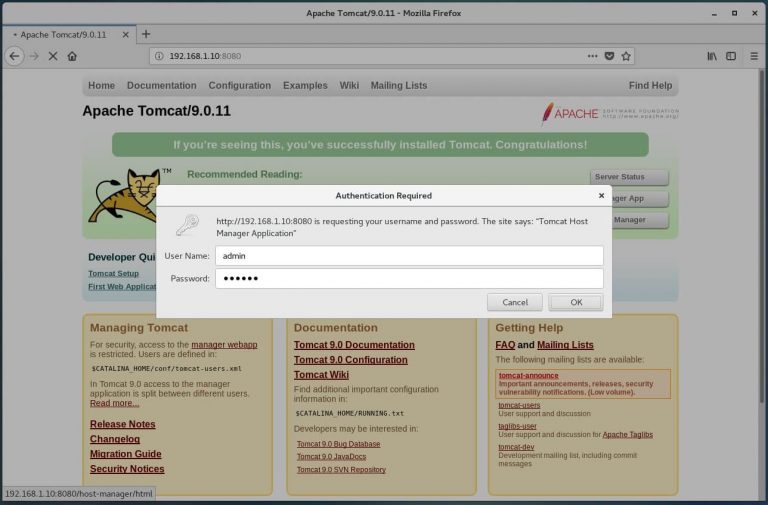Open the tomcat-dev mailing list link

(516, 447)
